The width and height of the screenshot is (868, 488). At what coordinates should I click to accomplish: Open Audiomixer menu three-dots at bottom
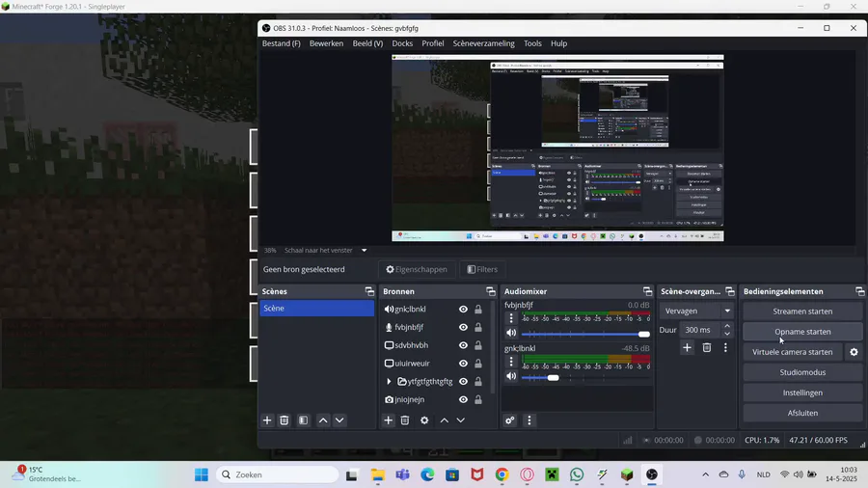(529, 420)
